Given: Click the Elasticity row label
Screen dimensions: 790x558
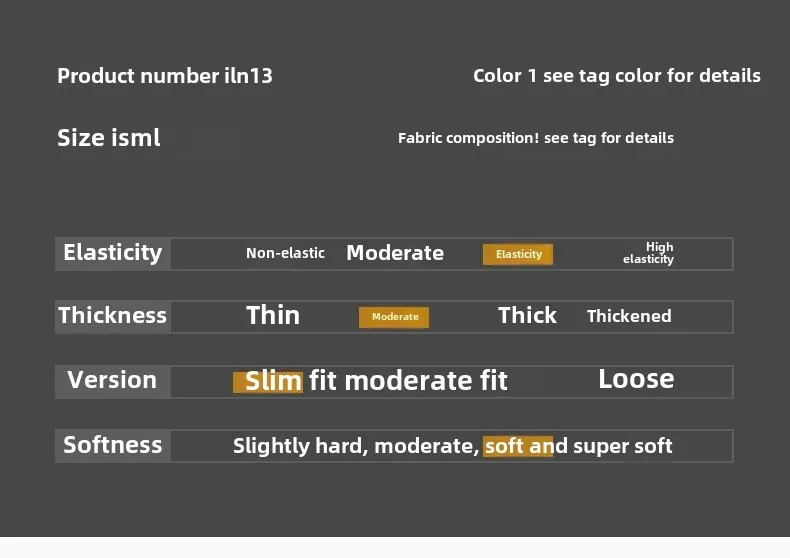Looking at the screenshot, I should pyautogui.click(x=113, y=253).
